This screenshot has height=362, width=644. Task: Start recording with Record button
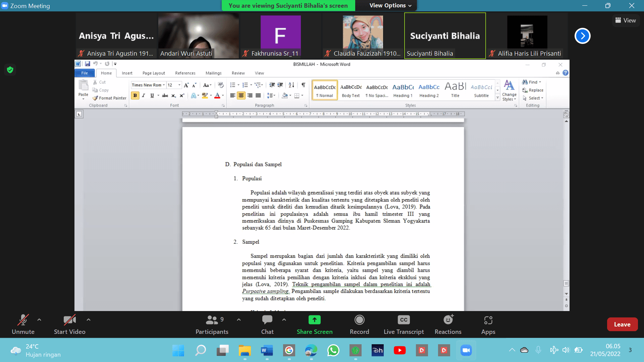(359, 324)
